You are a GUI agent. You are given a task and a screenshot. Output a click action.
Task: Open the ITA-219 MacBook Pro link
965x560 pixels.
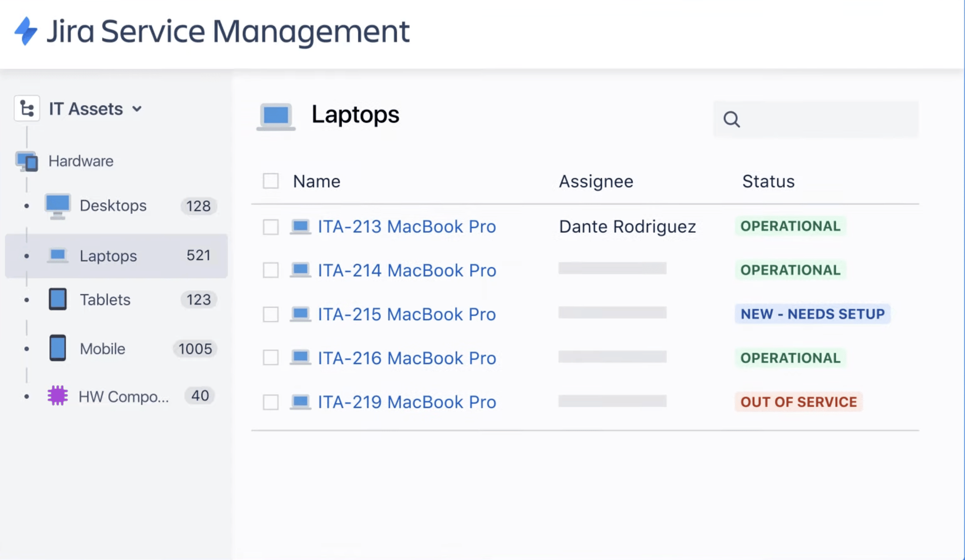click(407, 402)
